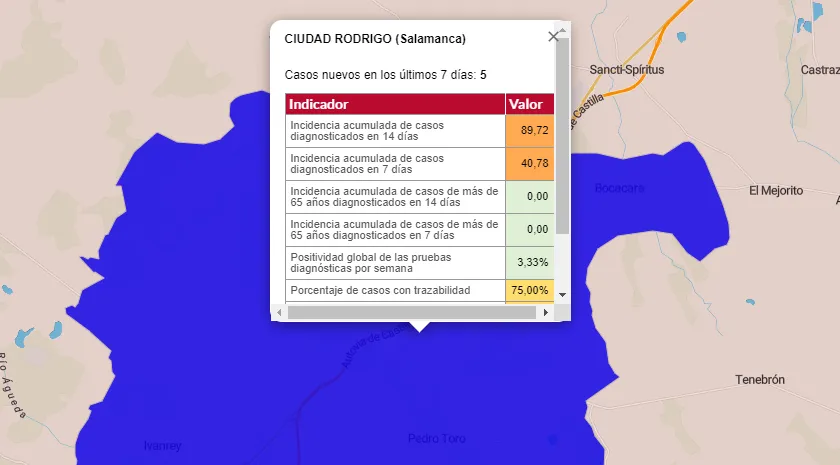Click the El Mejorito map label
Viewport: 840px width, 465px height.
coord(776,190)
